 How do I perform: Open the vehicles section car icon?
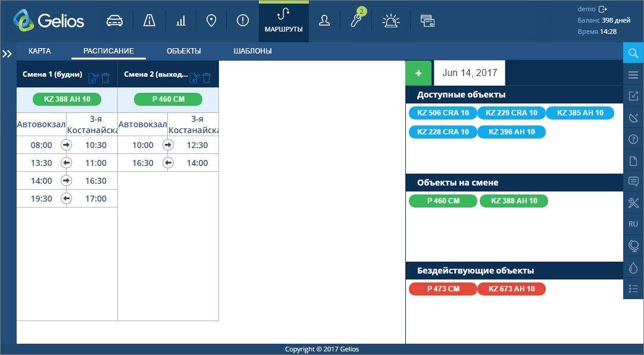[x=114, y=21]
